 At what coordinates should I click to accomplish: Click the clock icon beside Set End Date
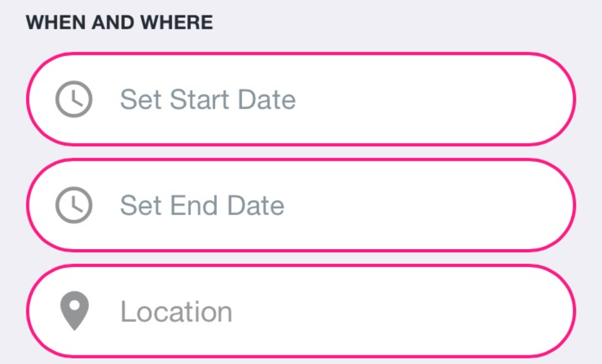(74, 205)
